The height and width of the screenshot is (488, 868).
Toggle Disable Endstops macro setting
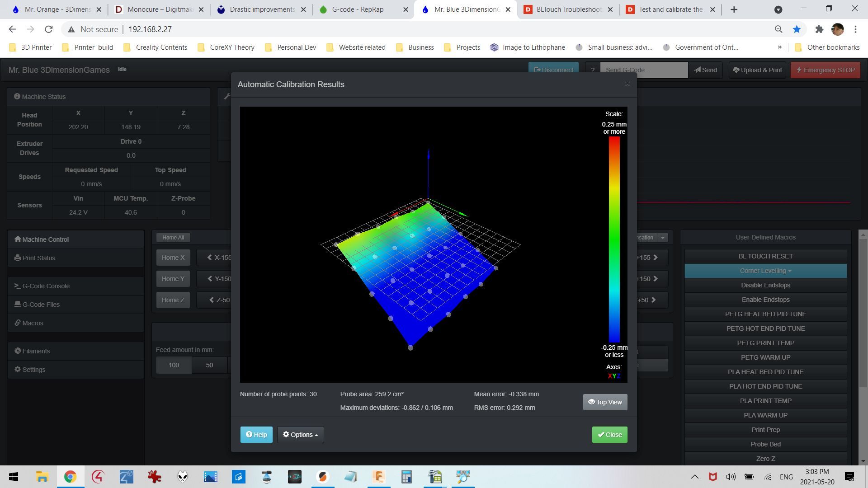(765, 285)
